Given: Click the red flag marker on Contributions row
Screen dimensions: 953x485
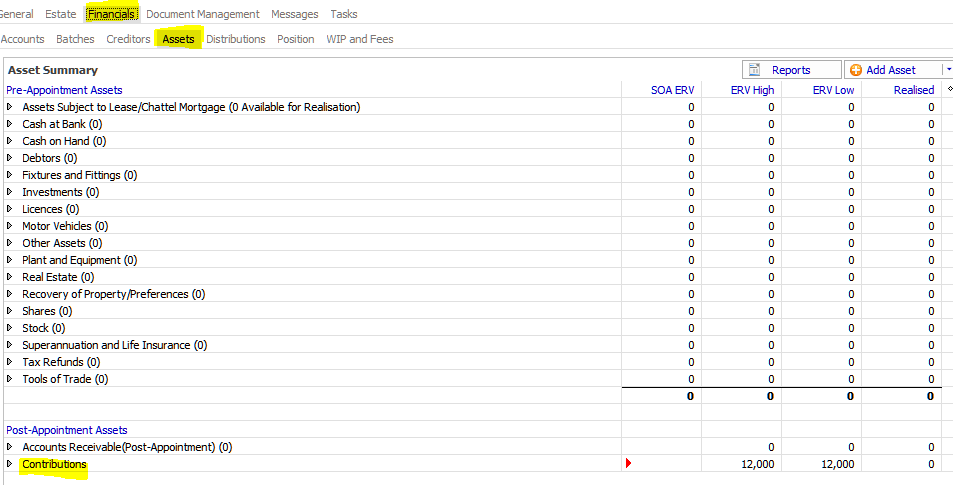Looking at the screenshot, I should (628, 463).
